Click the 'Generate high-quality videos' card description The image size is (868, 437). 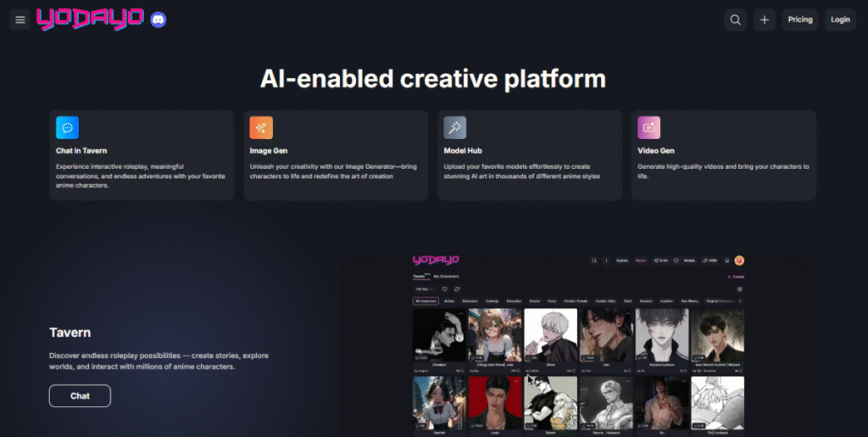[723, 171]
